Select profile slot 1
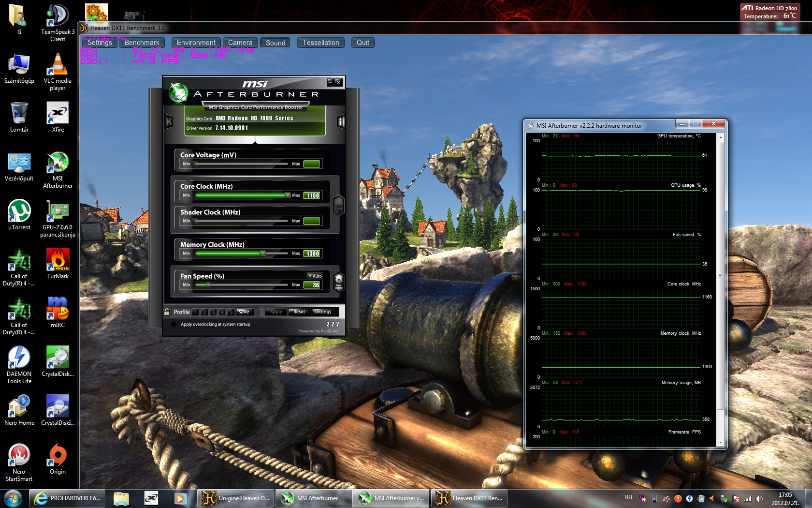 click(x=196, y=312)
